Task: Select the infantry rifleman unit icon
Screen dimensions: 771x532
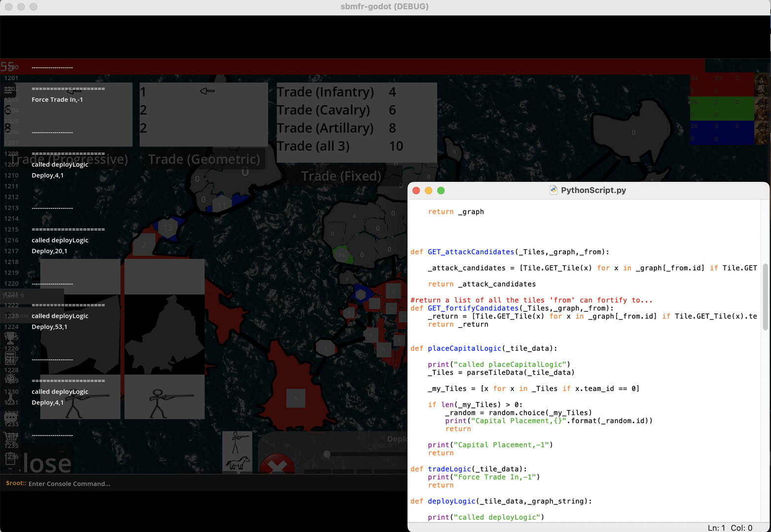Action: (237, 442)
